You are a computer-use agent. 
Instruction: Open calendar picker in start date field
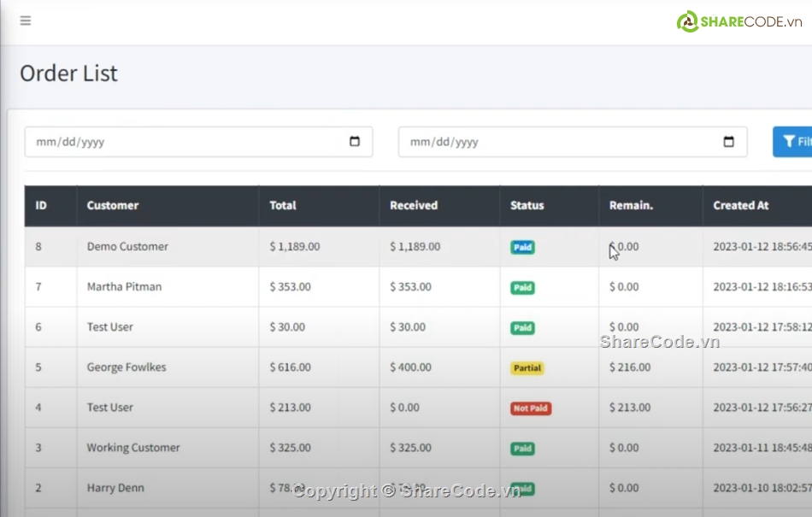[355, 142]
